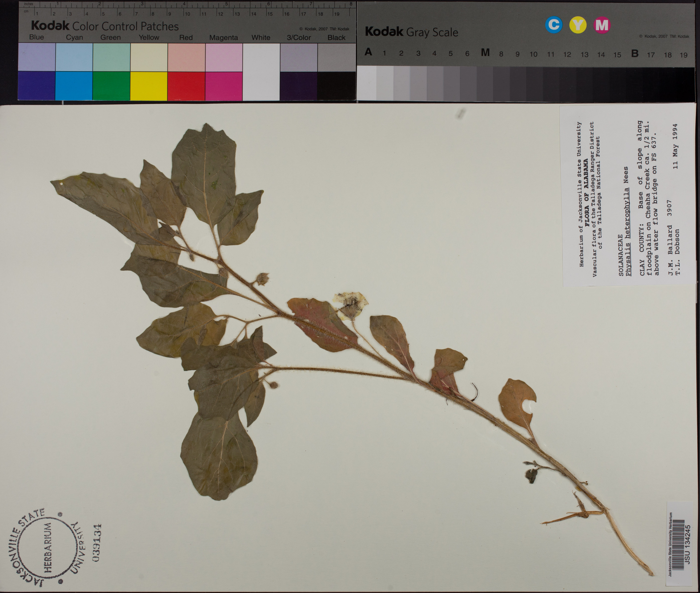
Task: Pick the saturated red patch
Action: 186,86
